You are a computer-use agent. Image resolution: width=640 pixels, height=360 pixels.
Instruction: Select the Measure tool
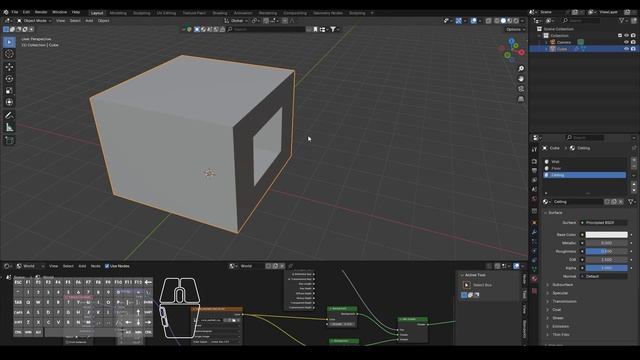coord(9,127)
